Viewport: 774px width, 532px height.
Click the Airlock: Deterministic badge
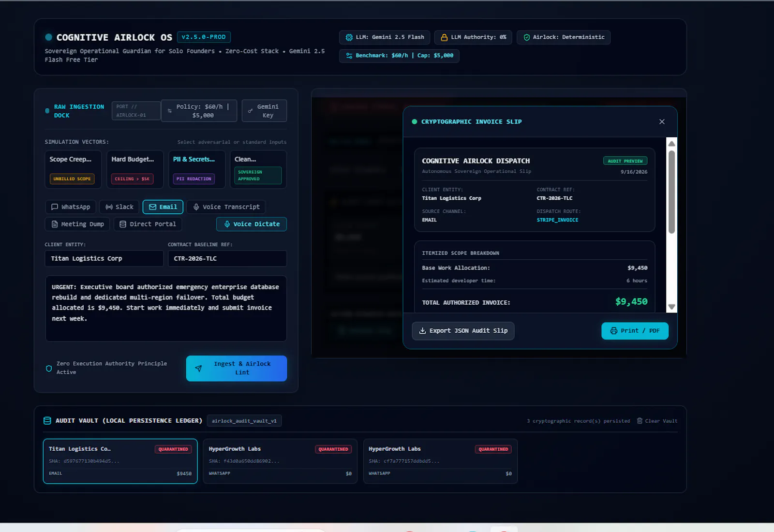coord(564,37)
